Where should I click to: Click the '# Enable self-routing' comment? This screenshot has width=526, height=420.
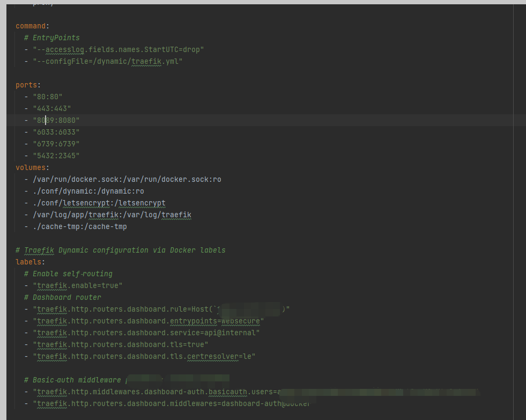pos(68,274)
